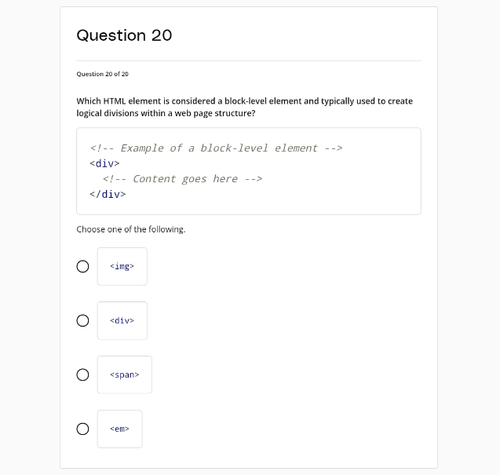
Task: Click the <em> answer label box
Action: click(120, 429)
